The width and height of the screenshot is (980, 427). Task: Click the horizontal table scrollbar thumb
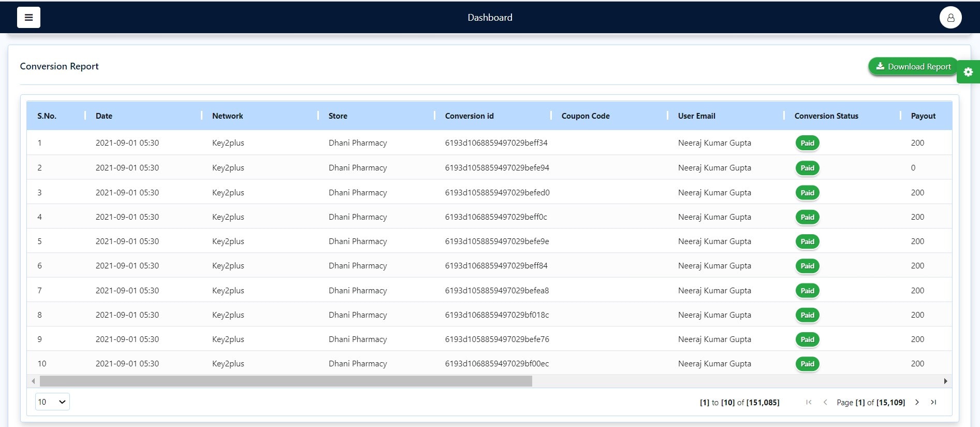click(286, 381)
